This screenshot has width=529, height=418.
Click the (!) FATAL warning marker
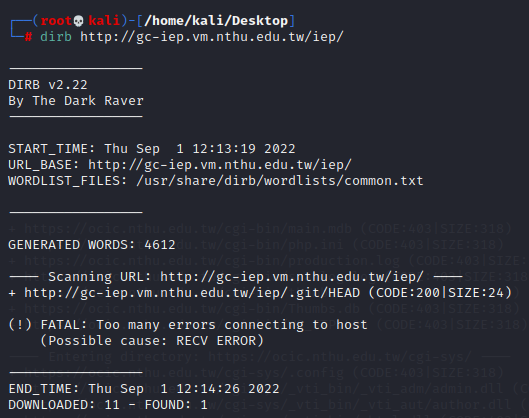coord(20,325)
